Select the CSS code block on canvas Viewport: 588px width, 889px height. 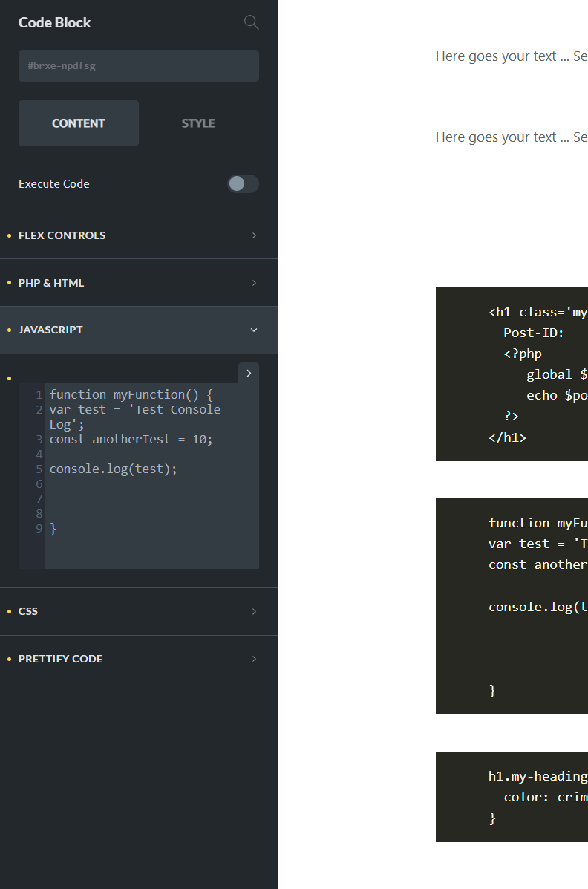(512, 797)
